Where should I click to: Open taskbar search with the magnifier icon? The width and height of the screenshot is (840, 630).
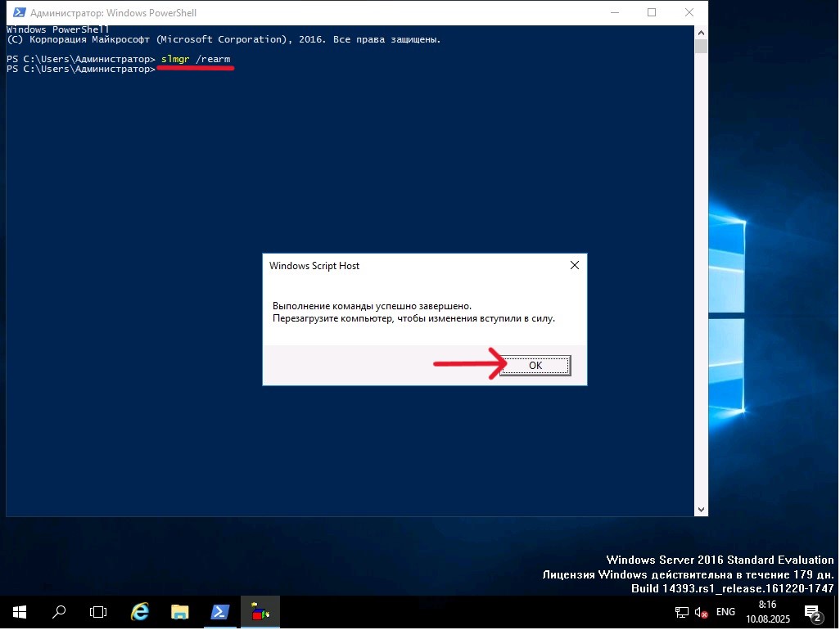tap(59, 612)
